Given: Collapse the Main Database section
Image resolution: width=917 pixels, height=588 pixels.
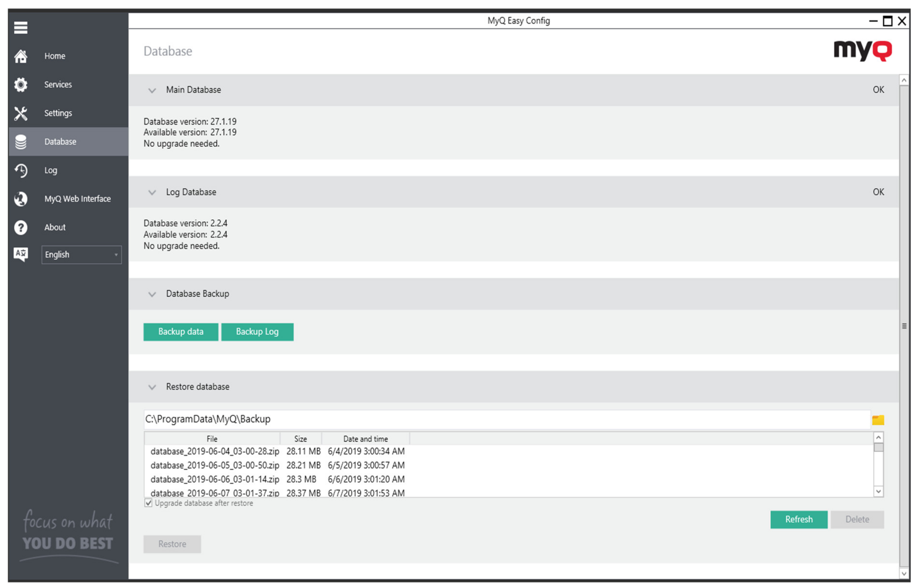Looking at the screenshot, I should pyautogui.click(x=152, y=90).
